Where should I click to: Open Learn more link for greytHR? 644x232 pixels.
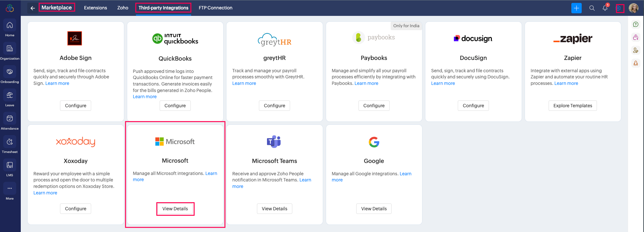pyautogui.click(x=244, y=83)
